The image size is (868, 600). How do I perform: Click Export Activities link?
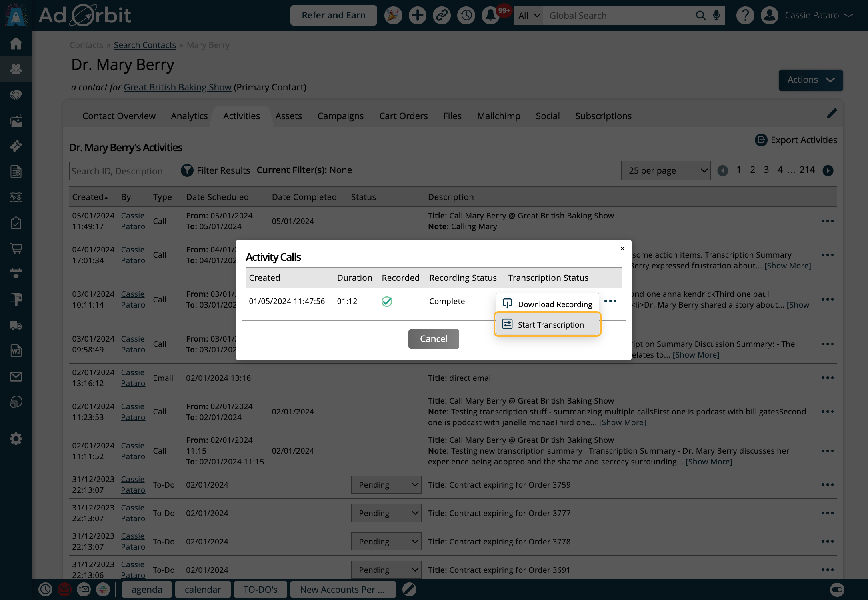tap(796, 140)
